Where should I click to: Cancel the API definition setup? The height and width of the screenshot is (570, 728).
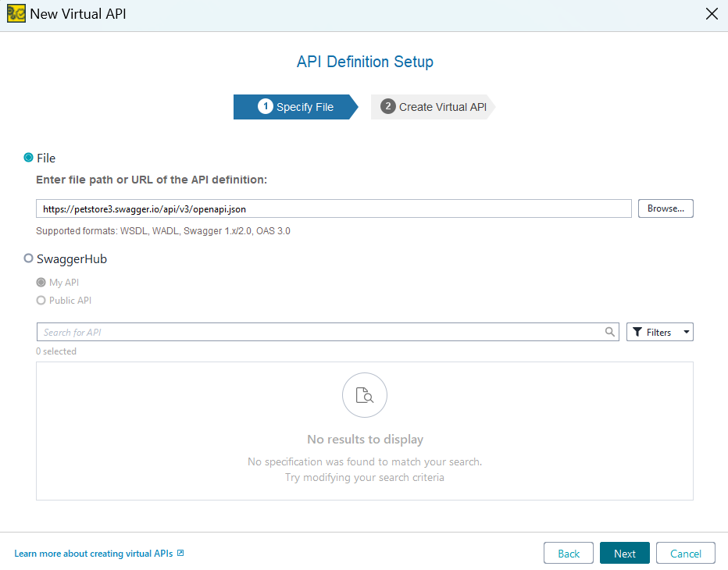tap(685, 553)
